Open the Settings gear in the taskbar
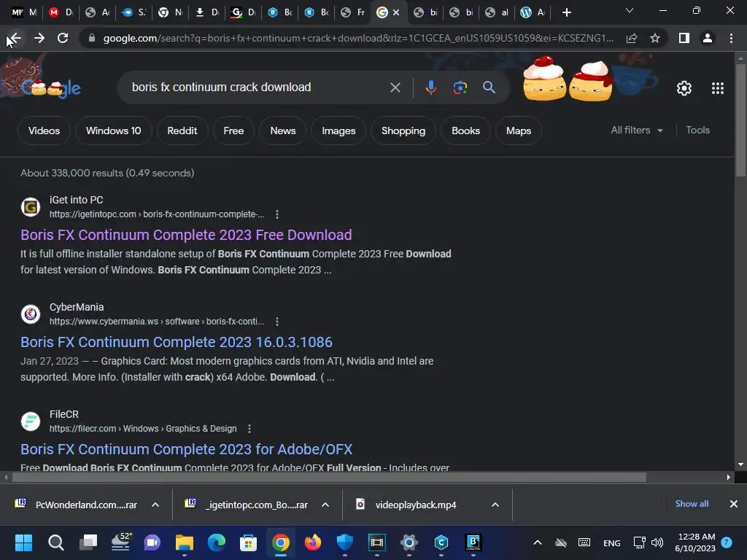 (x=409, y=542)
